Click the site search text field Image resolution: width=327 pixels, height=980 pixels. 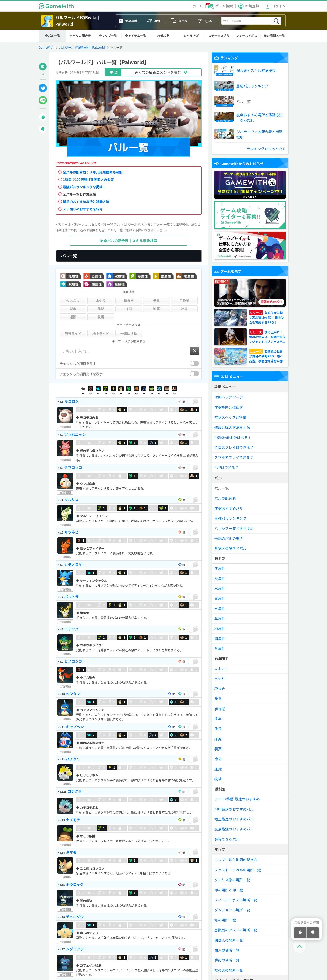pyautogui.click(x=246, y=21)
